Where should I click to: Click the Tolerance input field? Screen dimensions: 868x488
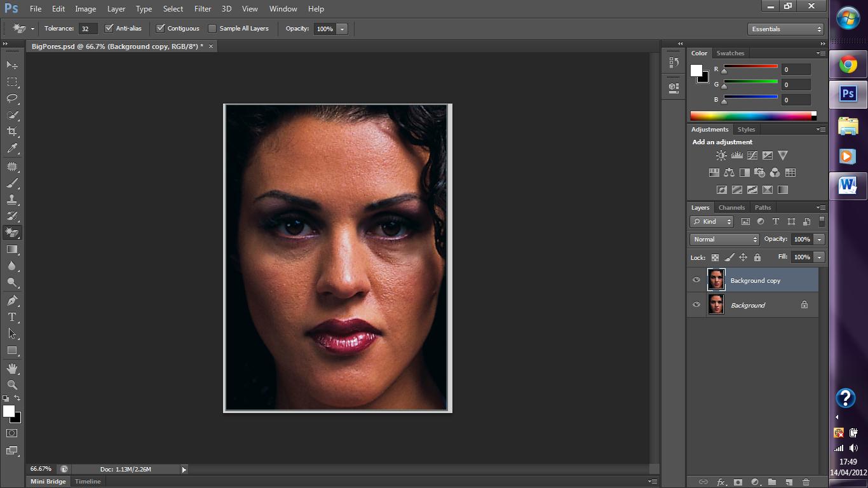click(88, 29)
